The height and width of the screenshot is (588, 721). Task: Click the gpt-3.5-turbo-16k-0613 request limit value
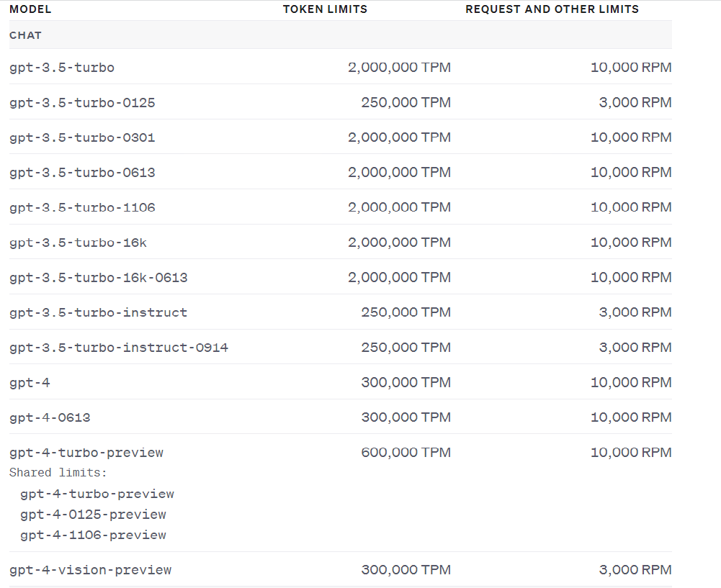point(631,277)
